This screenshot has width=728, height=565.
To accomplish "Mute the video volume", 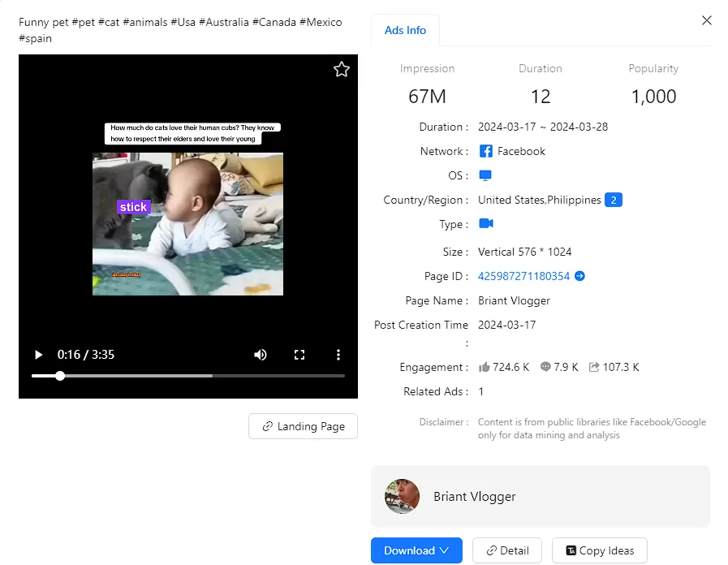I will pyautogui.click(x=261, y=355).
